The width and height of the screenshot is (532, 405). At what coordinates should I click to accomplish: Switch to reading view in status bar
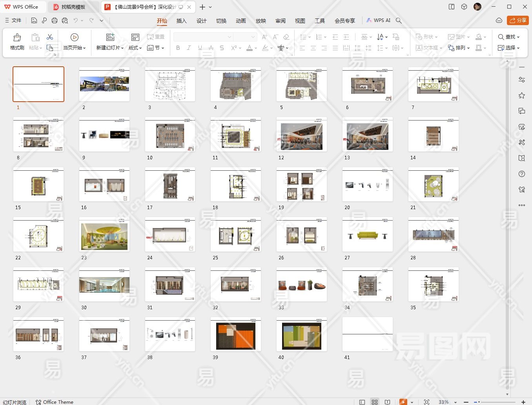pyautogui.click(x=387, y=402)
